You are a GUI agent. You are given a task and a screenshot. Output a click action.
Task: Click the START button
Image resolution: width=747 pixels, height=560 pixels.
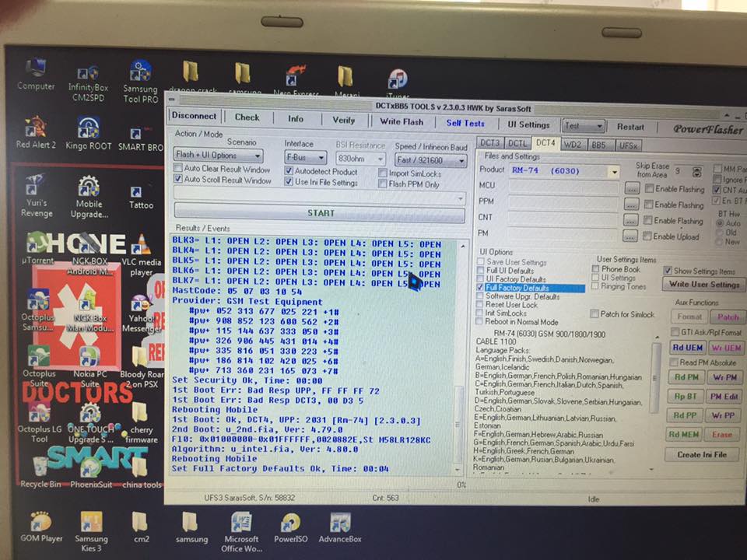[x=320, y=213]
